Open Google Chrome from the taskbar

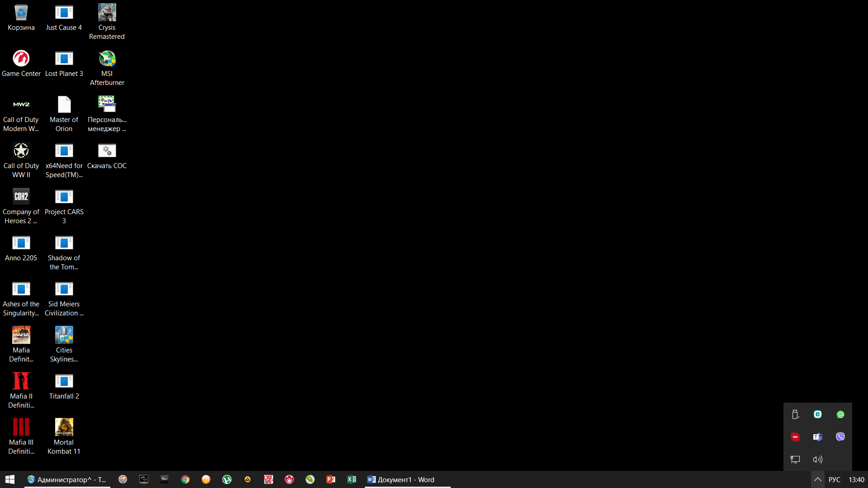coord(185,479)
